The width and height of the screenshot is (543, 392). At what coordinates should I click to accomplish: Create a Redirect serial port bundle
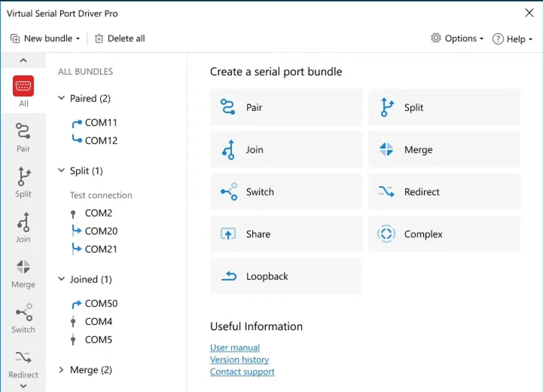(x=445, y=192)
